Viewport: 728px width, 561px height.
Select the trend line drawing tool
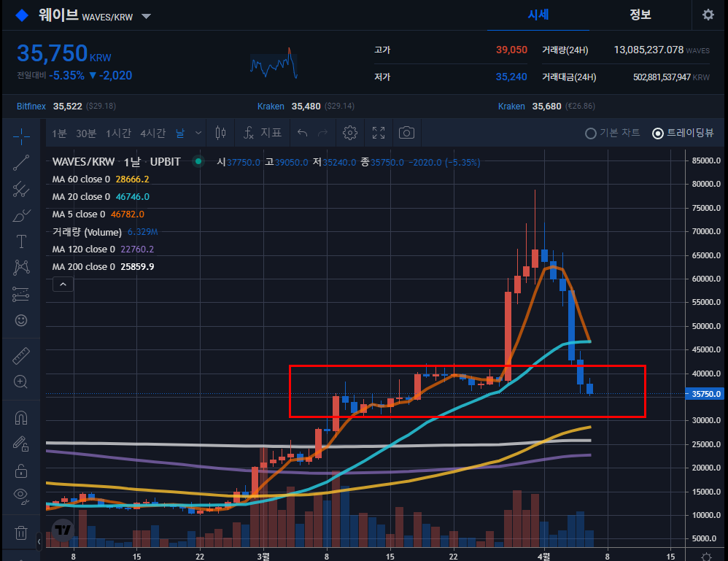coord(21,163)
